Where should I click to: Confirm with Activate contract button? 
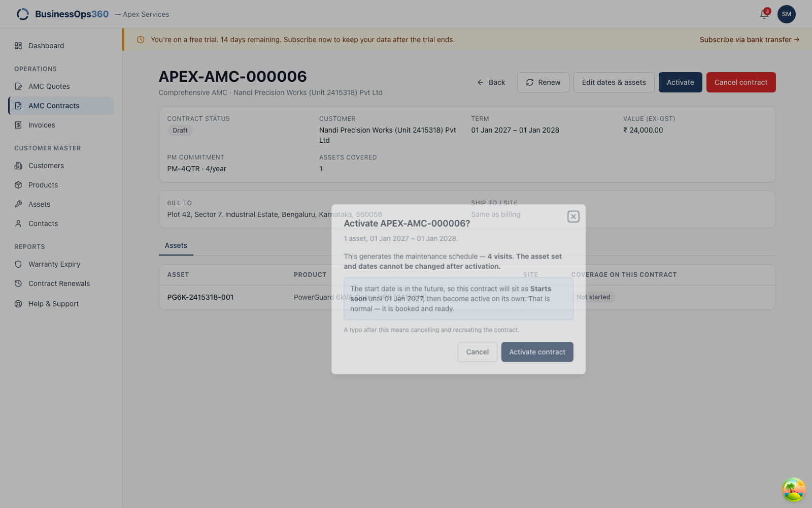click(x=537, y=352)
